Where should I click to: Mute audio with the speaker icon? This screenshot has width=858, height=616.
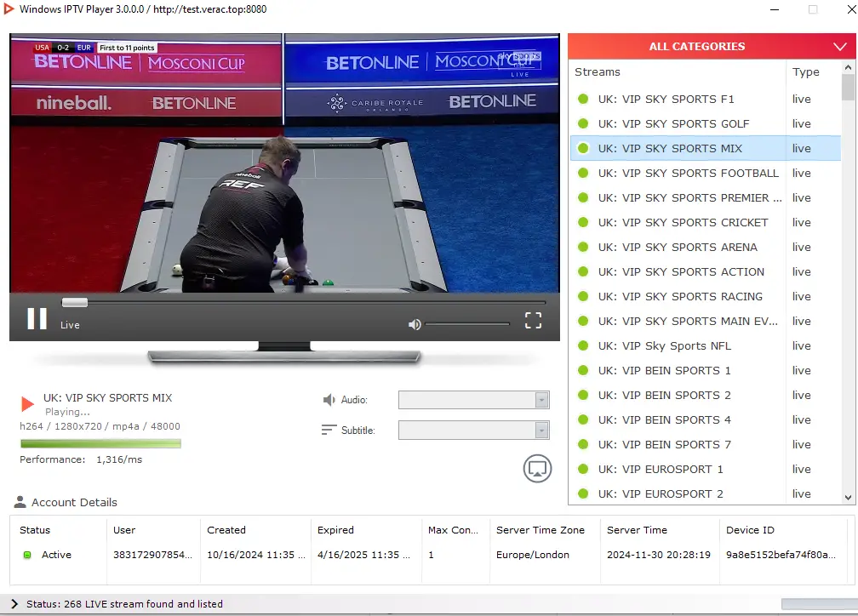[415, 324]
